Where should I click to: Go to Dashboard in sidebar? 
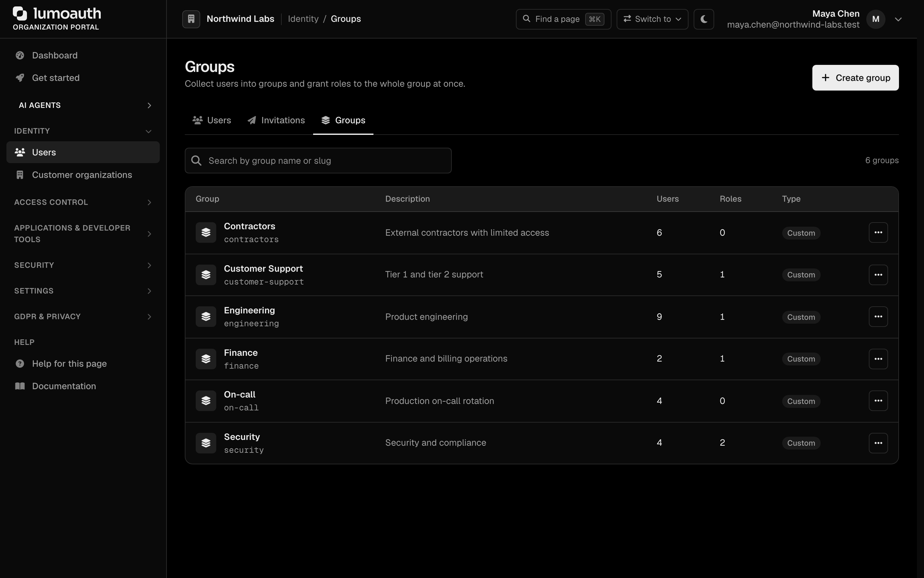point(83,56)
